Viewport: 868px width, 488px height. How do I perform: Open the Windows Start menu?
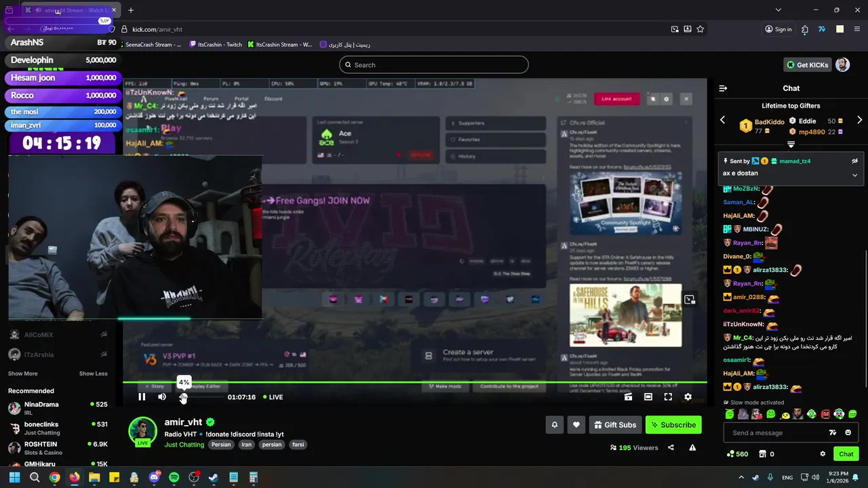[x=14, y=477]
